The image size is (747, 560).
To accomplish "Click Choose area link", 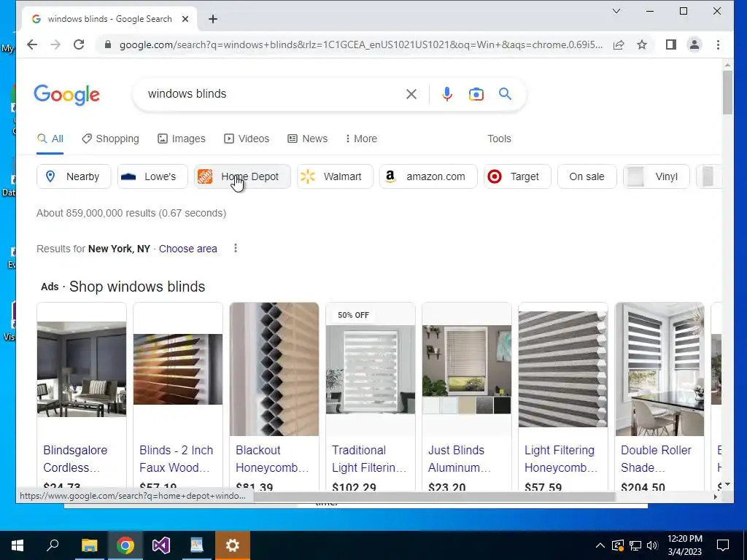I will (187, 249).
